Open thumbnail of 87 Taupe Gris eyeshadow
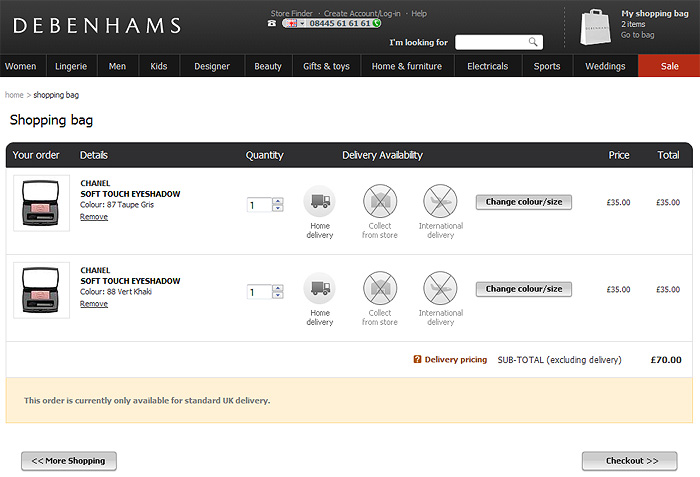Screen dimensions: 700x477 coord(41,203)
